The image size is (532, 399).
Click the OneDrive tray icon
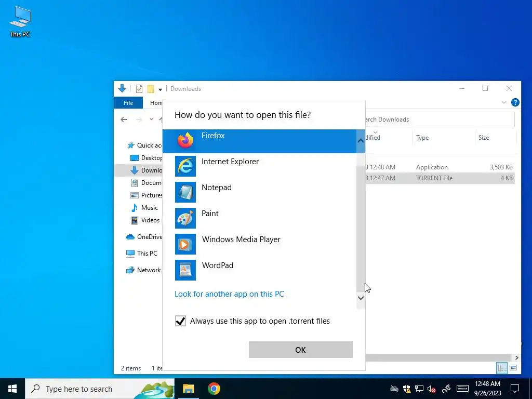(394, 389)
